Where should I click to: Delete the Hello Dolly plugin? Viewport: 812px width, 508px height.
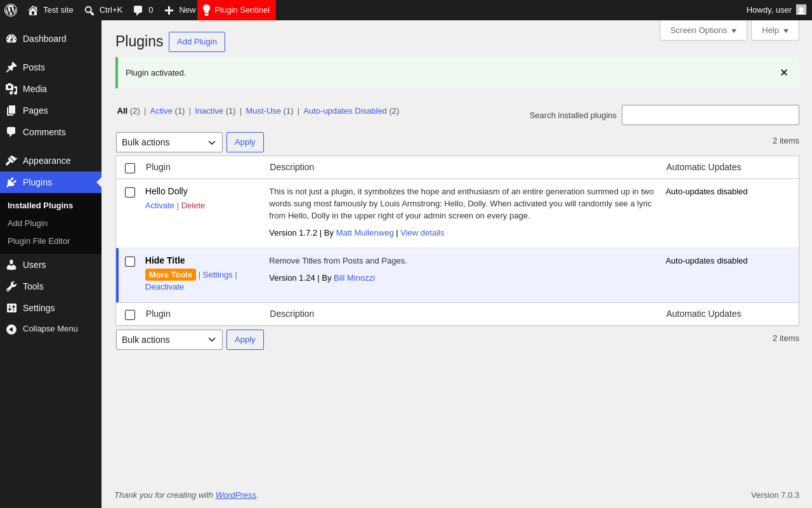(x=193, y=205)
